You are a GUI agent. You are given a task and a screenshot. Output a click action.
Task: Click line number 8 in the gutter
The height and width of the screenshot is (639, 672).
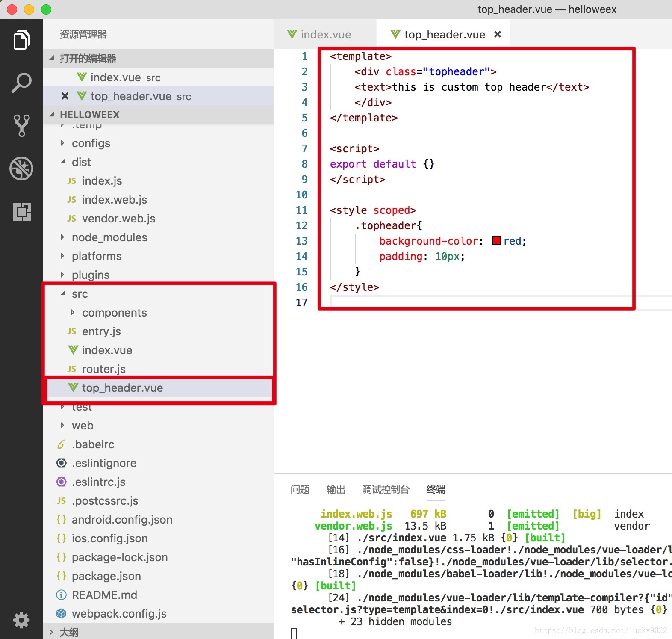click(304, 164)
